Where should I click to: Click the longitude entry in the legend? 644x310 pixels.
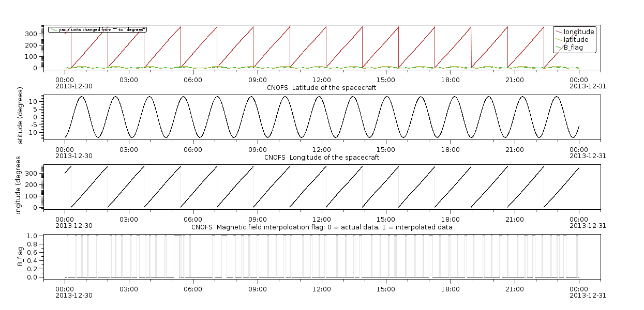tap(579, 32)
